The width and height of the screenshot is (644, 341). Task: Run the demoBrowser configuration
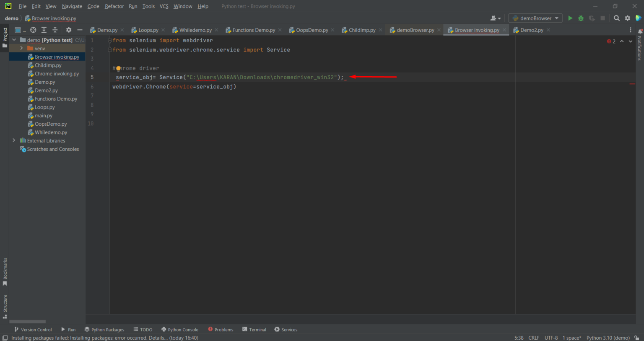[x=570, y=18]
